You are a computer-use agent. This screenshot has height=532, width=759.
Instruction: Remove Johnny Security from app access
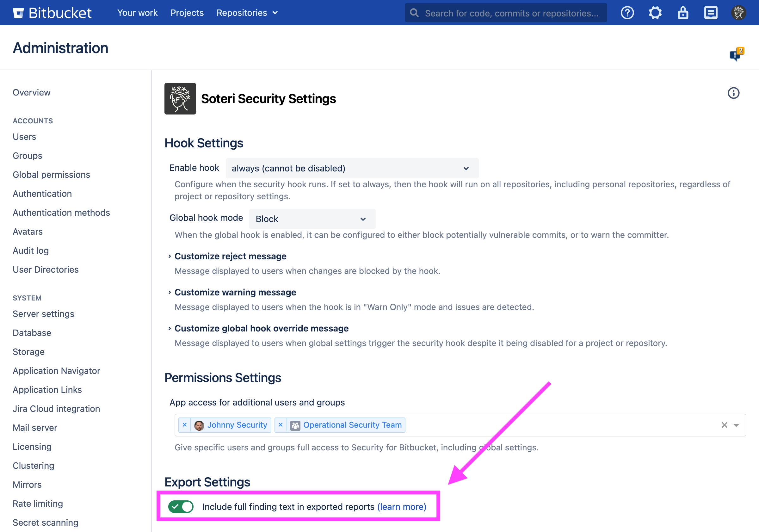185,424
